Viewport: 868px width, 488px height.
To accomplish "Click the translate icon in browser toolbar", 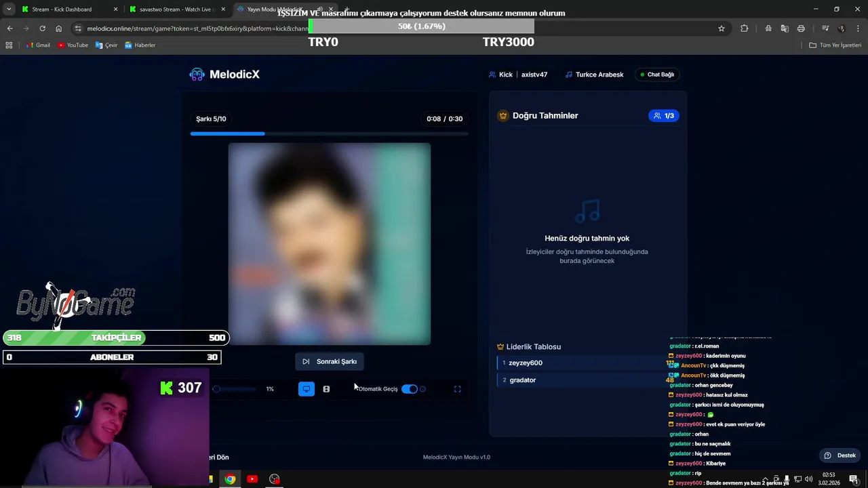I will point(785,28).
